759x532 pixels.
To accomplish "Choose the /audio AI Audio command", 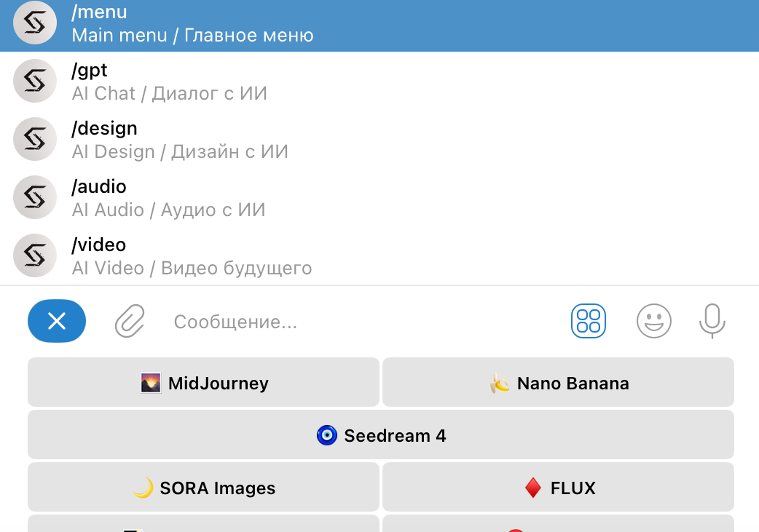I will pos(379,198).
